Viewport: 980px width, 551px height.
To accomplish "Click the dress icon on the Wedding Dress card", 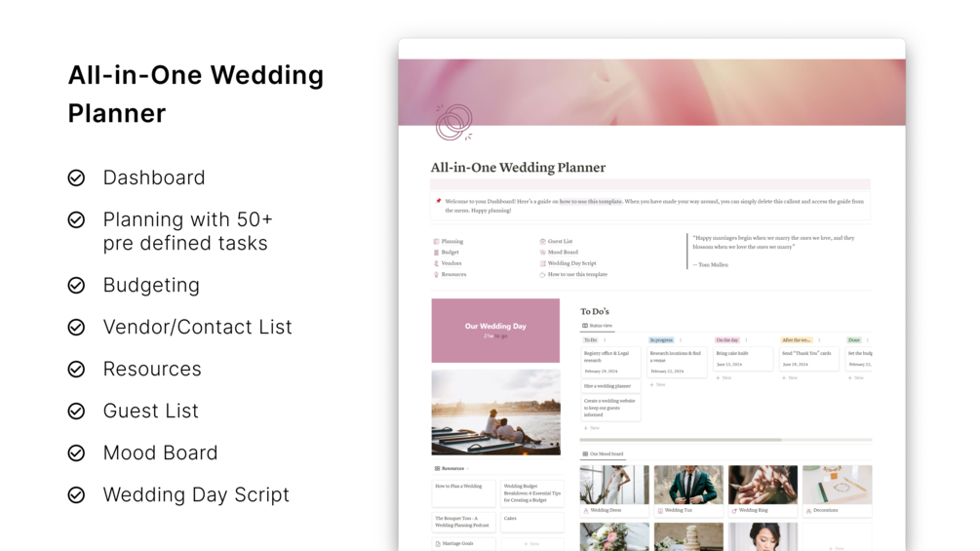I will click(x=586, y=510).
